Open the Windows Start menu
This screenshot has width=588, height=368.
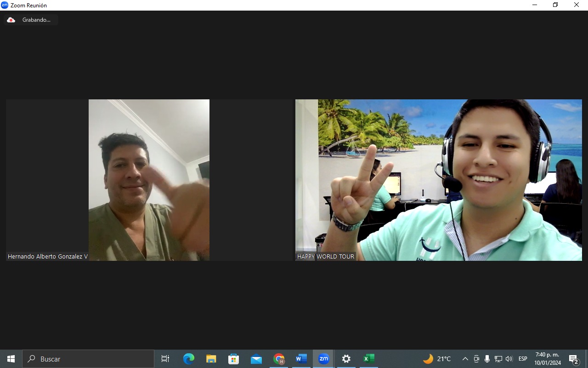pyautogui.click(x=11, y=359)
